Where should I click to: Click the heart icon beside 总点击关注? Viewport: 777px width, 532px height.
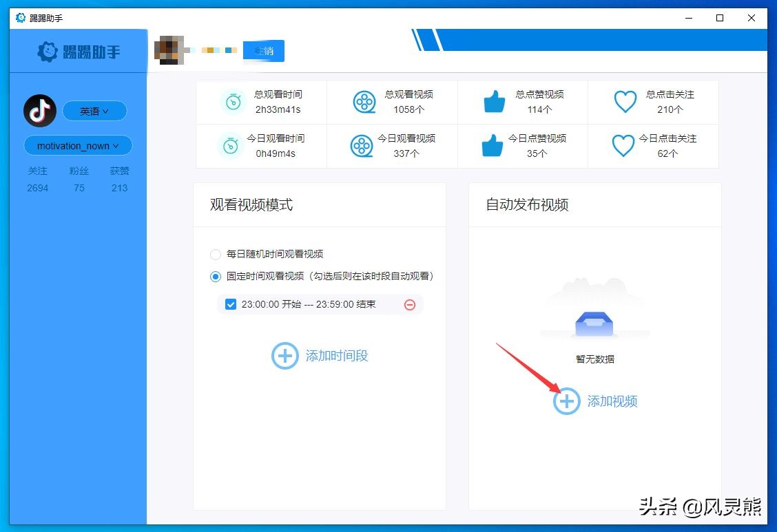click(x=625, y=101)
